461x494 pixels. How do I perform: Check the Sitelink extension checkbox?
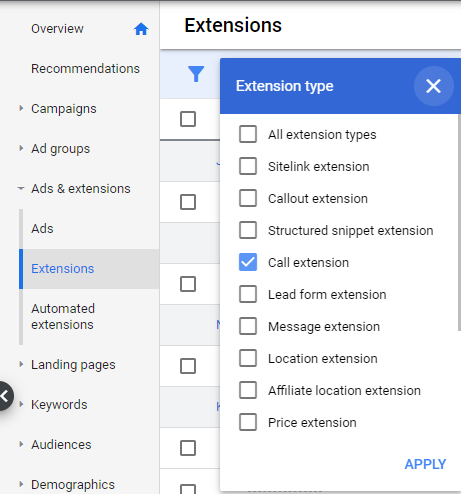coord(248,166)
